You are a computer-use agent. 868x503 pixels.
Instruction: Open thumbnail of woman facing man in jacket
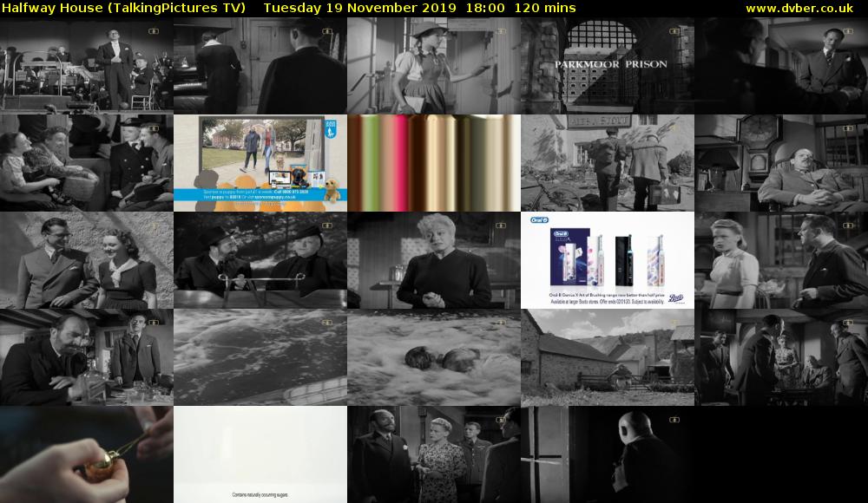pos(781,260)
